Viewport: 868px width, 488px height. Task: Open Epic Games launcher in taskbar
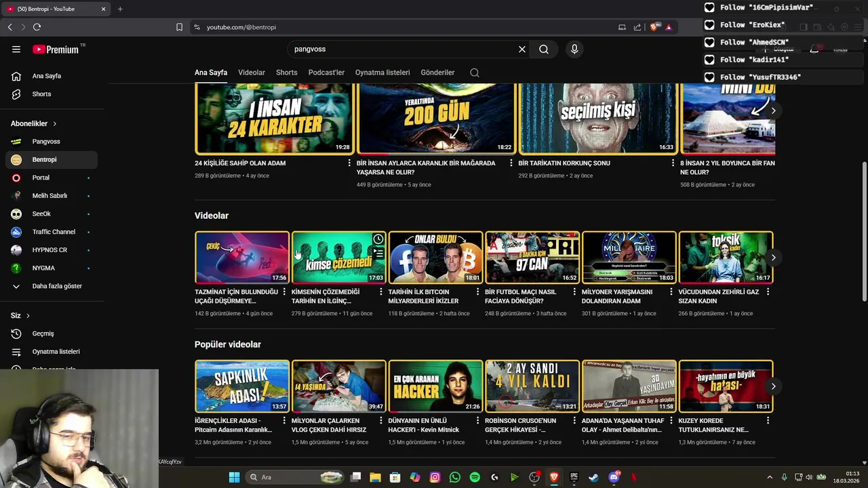(x=574, y=477)
